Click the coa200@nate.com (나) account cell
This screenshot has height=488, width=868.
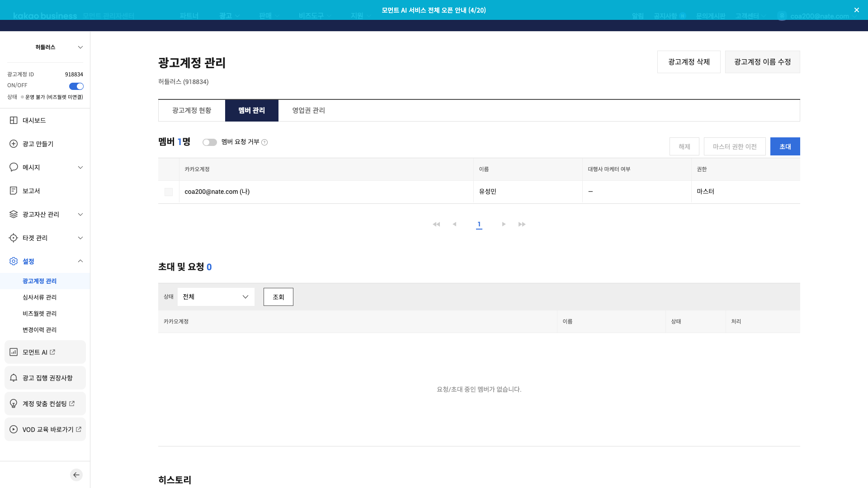click(x=326, y=192)
